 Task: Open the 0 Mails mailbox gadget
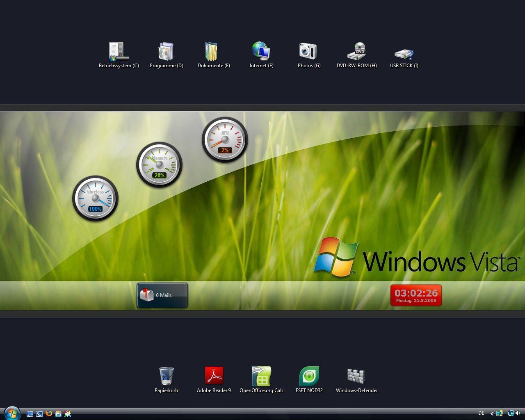coord(162,295)
